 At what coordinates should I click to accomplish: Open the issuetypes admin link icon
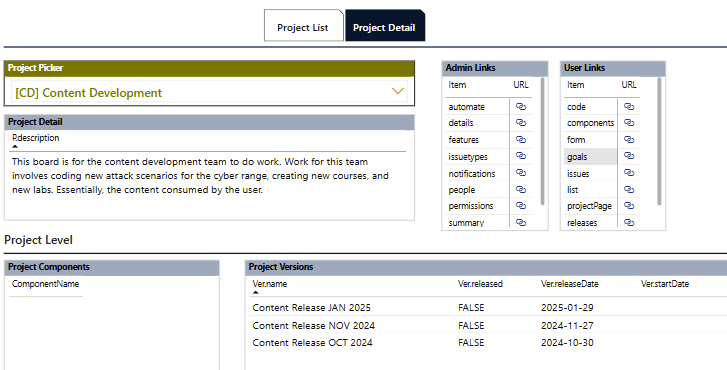point(521,156)
